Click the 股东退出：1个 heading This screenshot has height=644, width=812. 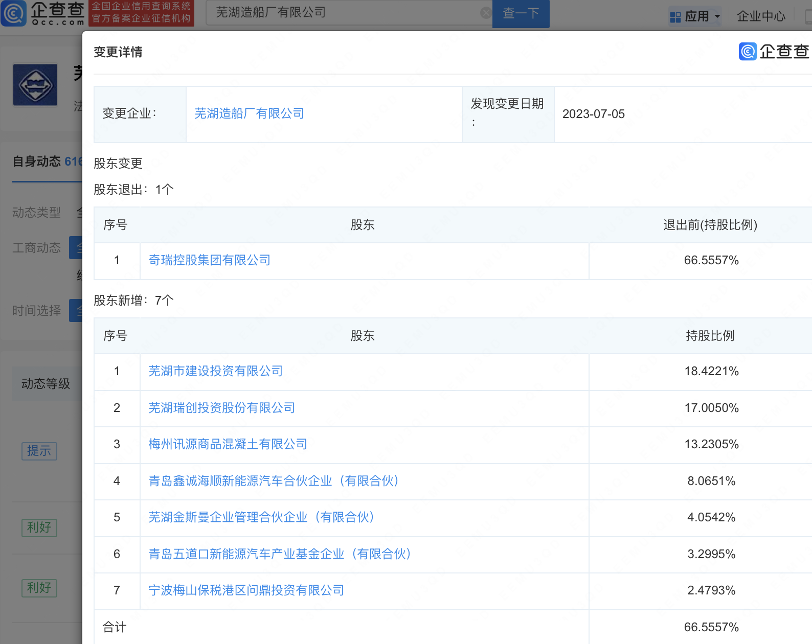(133, 190)
